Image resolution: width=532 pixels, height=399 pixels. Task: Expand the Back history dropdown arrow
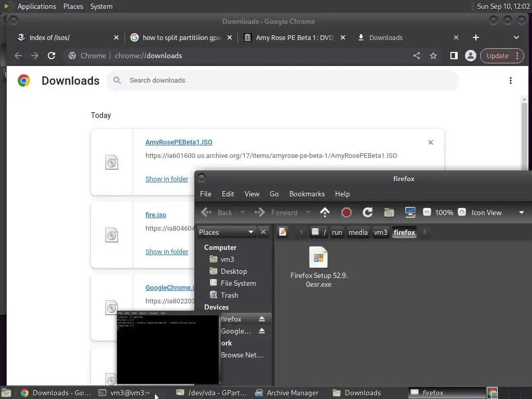[242, 212]
